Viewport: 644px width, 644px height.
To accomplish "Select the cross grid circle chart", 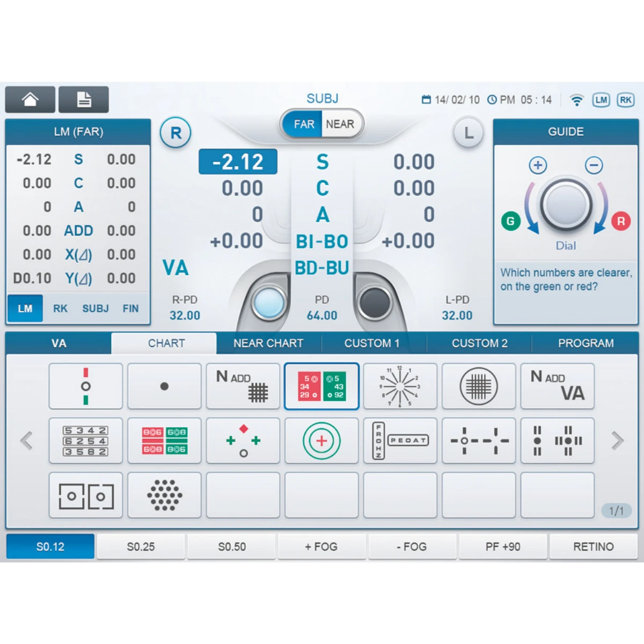I will [x=479, y=386].
